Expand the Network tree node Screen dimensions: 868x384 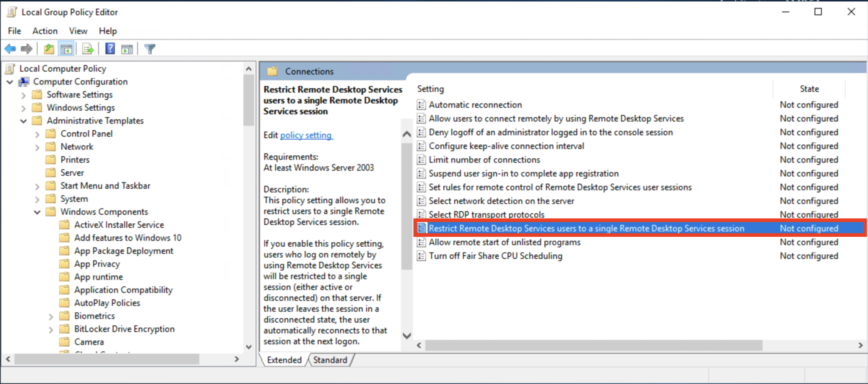[x=37, y=146]
